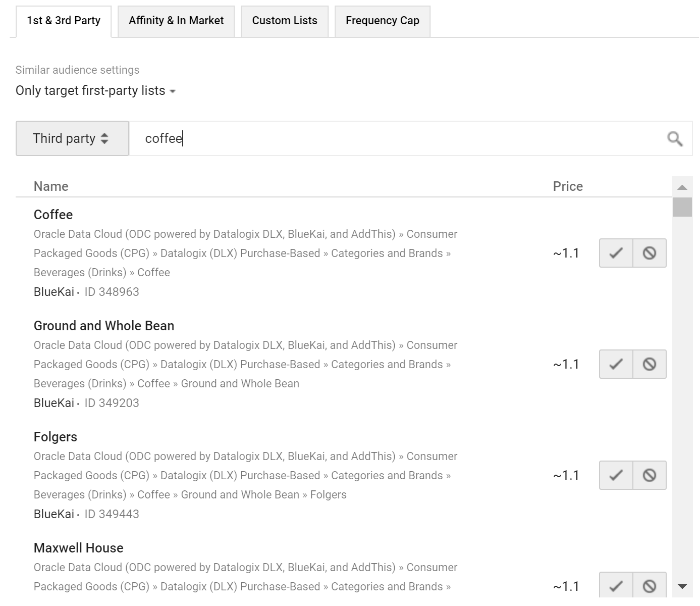Image resolution: width=700 pixels, height=606 pixels.
Task: Click 'ID 349443' text
Action: click(x=112, y=514)
